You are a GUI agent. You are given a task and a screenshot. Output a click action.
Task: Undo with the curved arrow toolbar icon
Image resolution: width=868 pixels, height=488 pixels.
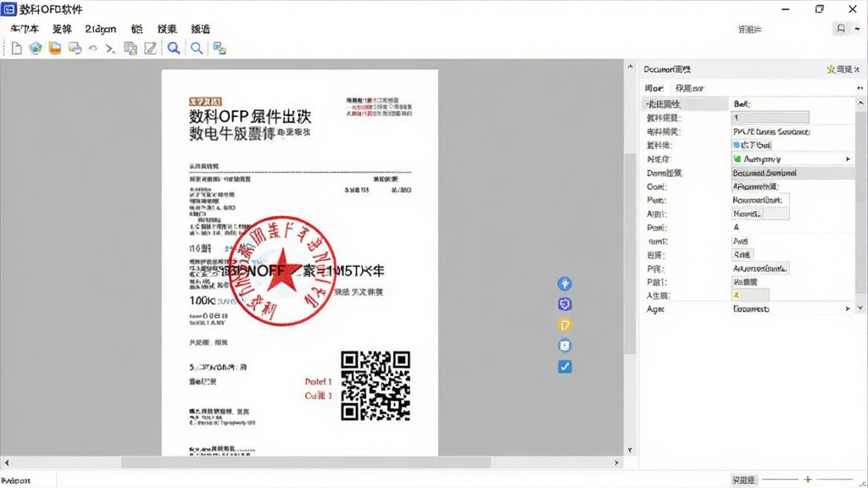point(92,48)
